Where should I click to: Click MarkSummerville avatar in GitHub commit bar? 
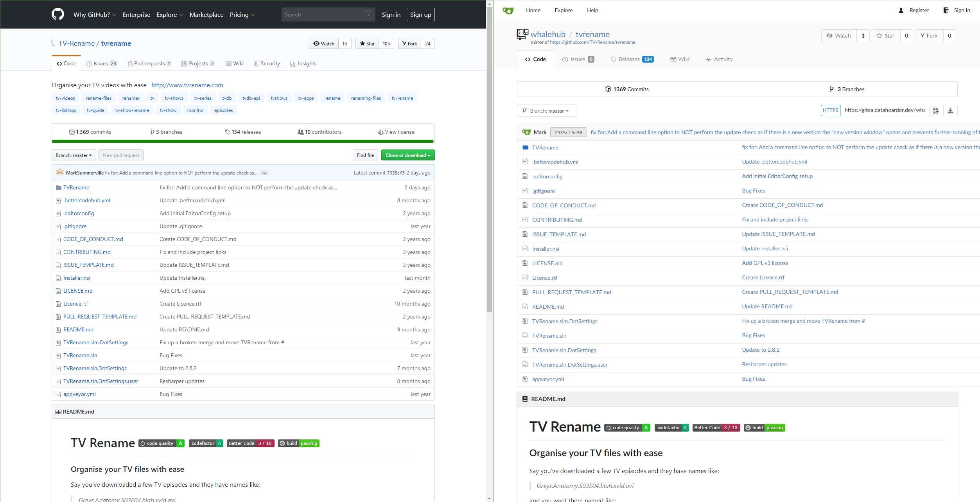point(60,172)
